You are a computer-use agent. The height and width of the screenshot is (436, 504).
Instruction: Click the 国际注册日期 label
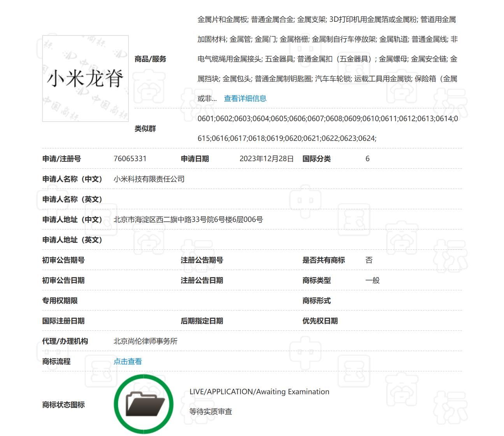pyautogui.click(x=63, y=321)
